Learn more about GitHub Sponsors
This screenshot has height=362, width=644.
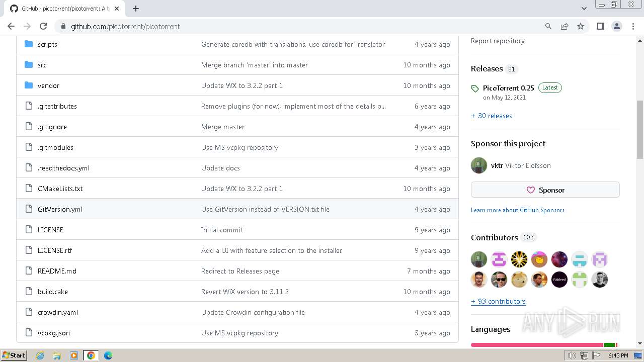518,210
